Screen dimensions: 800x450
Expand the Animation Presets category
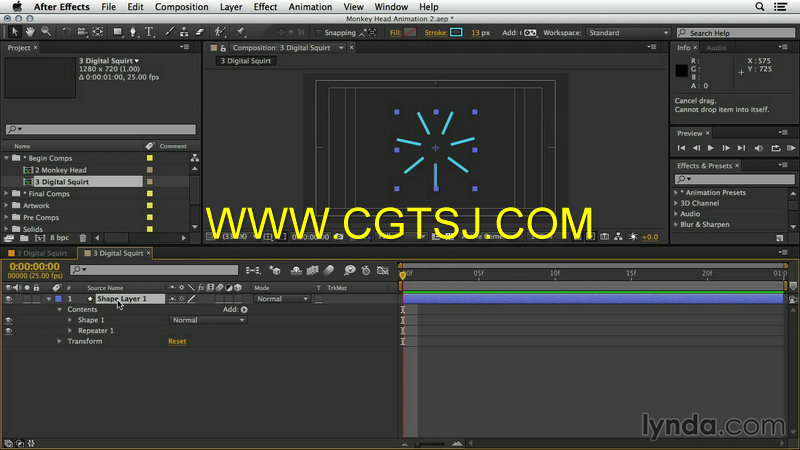pos(677,193)
